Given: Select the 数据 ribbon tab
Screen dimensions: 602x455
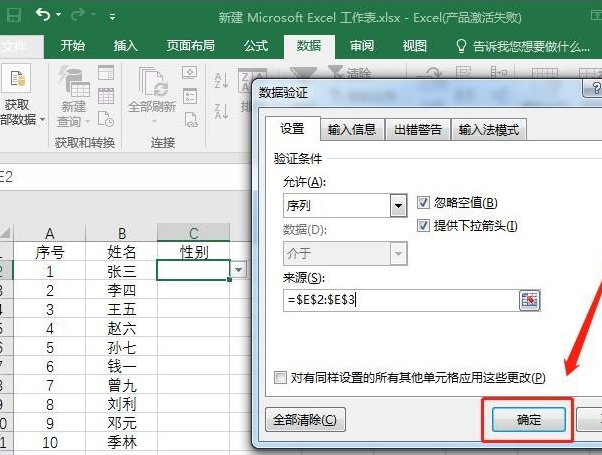Looking at the screenshot, I should pos(309,46).
